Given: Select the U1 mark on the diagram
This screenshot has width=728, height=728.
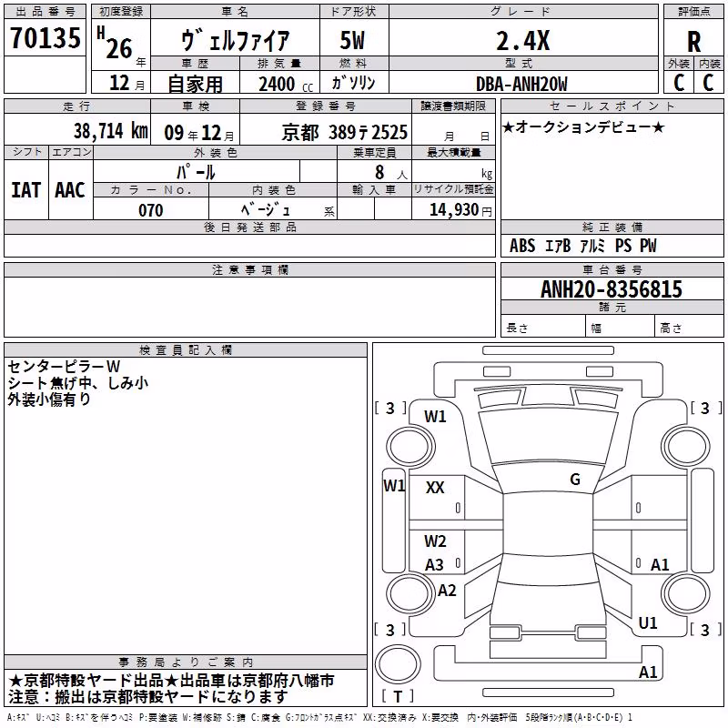Looking at the screenshot, I should (648, 622).
